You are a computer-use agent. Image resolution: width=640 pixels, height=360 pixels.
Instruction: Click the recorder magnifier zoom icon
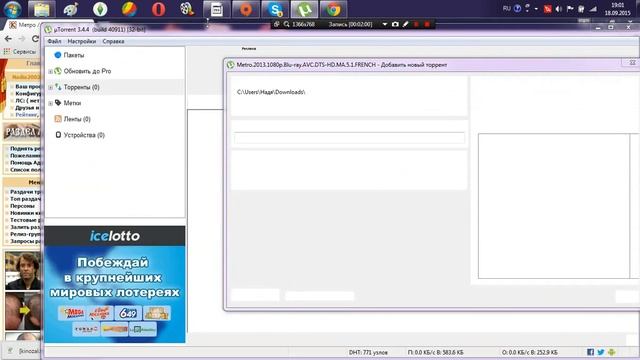[x=287, y=24]
